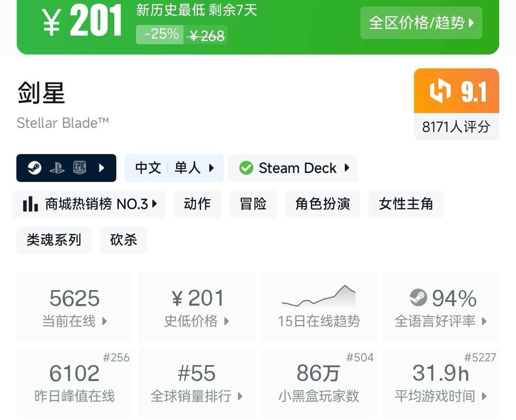Click the Steam platform icon

click(x=34, y=168)
